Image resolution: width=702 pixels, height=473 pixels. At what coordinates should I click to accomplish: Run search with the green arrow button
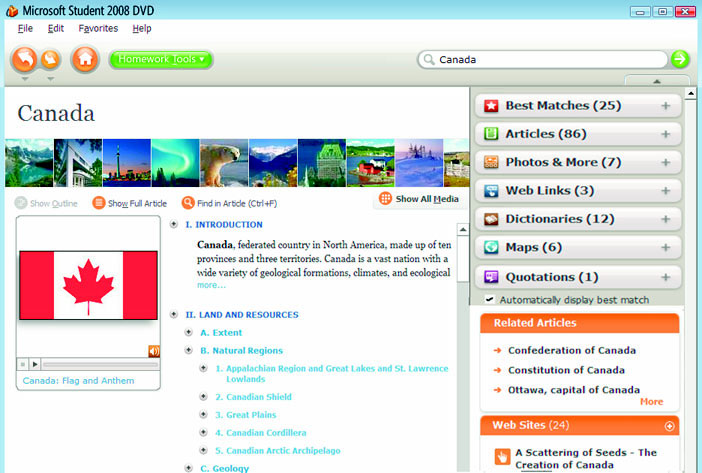(680, 59)
